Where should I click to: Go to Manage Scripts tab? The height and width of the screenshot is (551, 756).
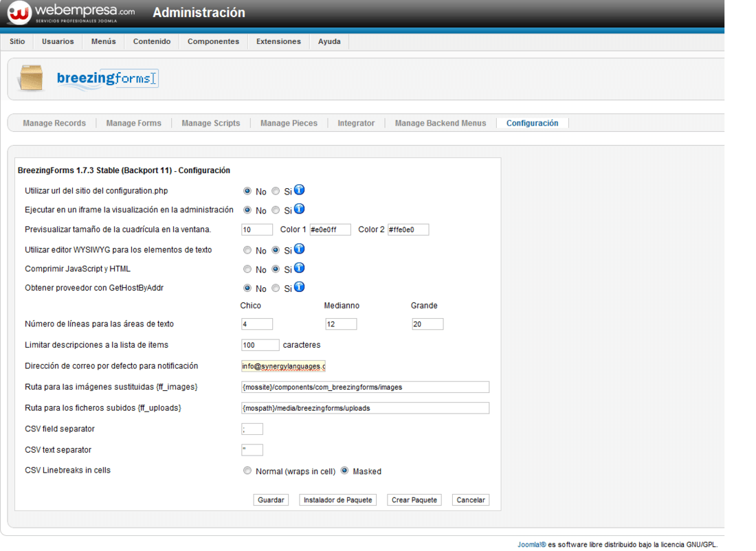[211, 123]
